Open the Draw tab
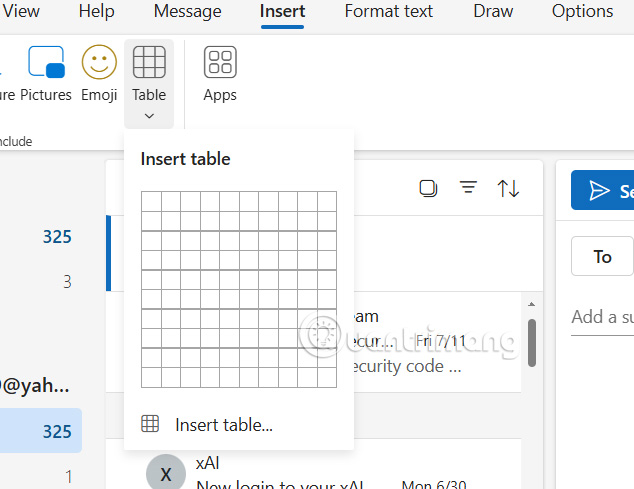 (493, 12)
